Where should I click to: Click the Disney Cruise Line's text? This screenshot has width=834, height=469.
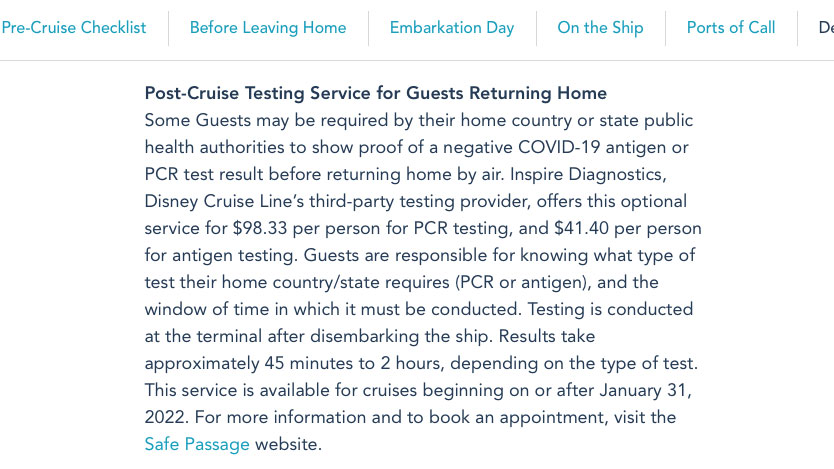224,202
